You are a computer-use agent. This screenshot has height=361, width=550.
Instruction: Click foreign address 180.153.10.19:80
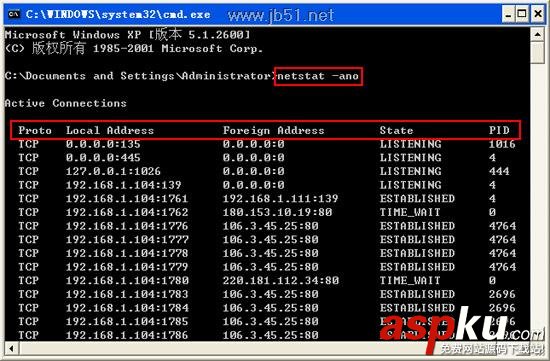(277, 213)
